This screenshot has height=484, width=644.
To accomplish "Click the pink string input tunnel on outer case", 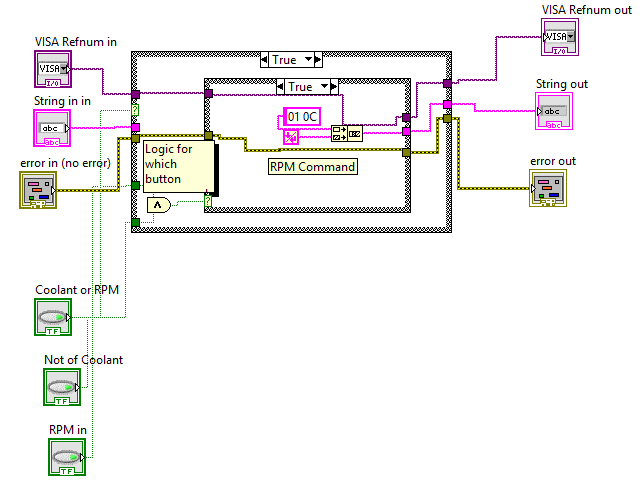I will click(x=135, y=127).
